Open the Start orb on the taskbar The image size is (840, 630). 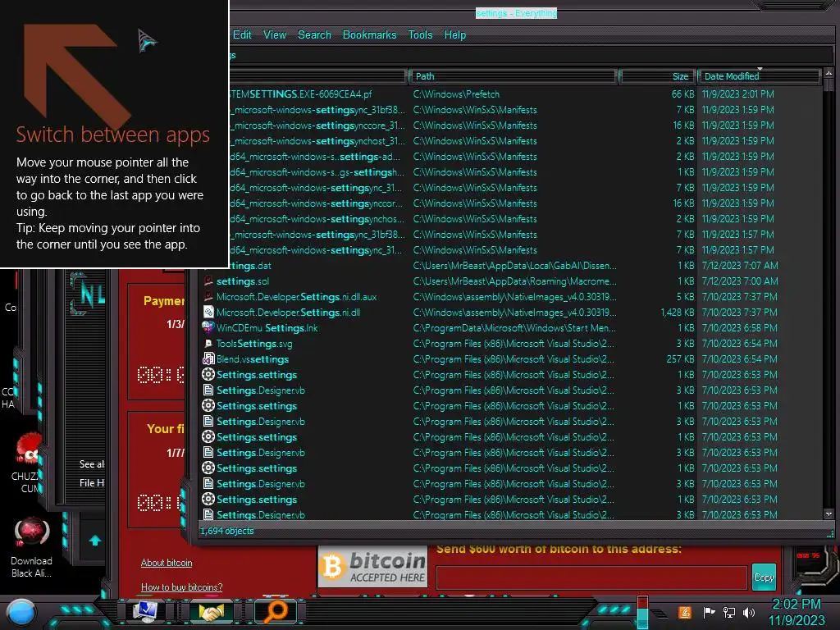pos(21,614)
